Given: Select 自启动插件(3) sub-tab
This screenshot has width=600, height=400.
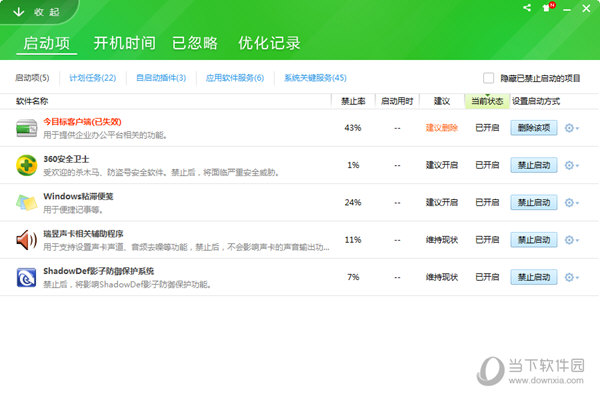Looking at the screenshot, I should [x=161, y=78].
